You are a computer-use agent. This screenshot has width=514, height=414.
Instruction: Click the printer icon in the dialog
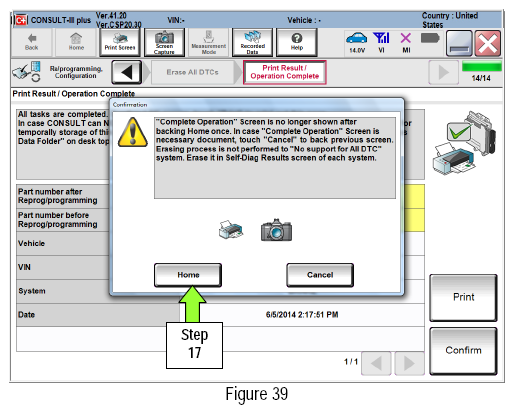point(231,230)
